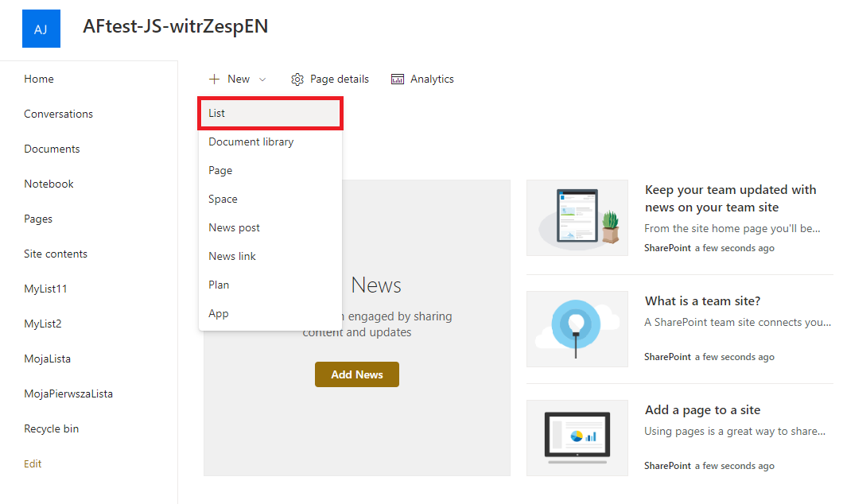Click the plus icon beside New

214,79
